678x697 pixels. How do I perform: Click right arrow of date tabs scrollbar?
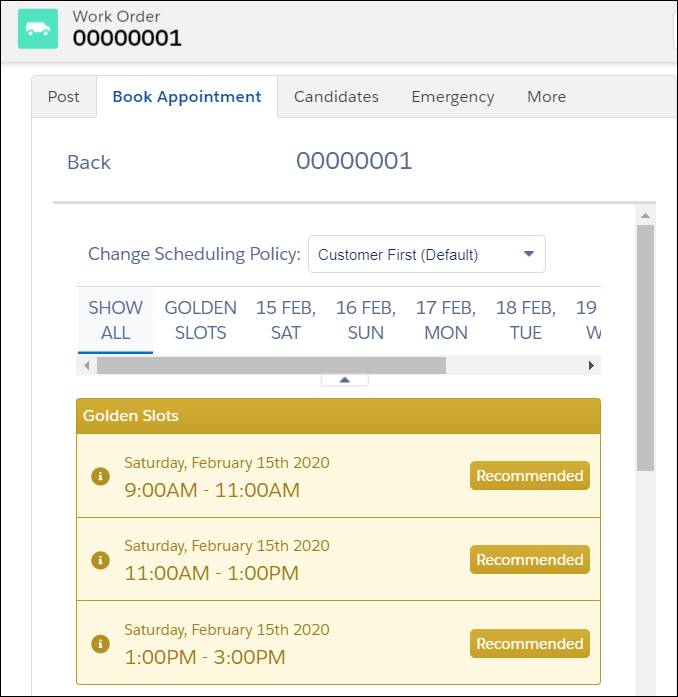tap(591, 365)
